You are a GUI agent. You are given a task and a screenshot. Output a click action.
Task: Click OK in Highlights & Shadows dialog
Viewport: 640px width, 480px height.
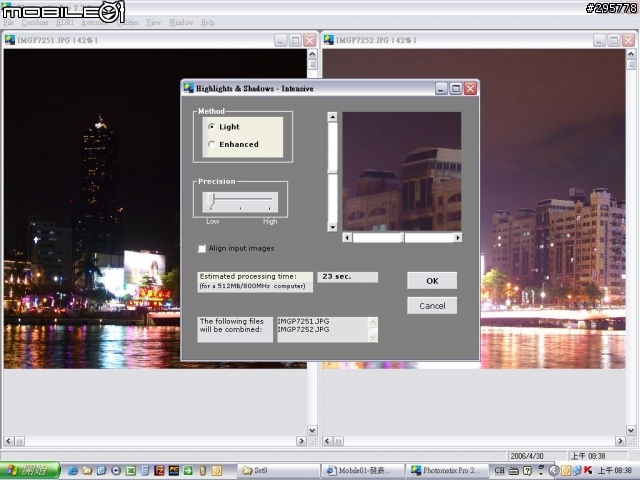(432, 281)
